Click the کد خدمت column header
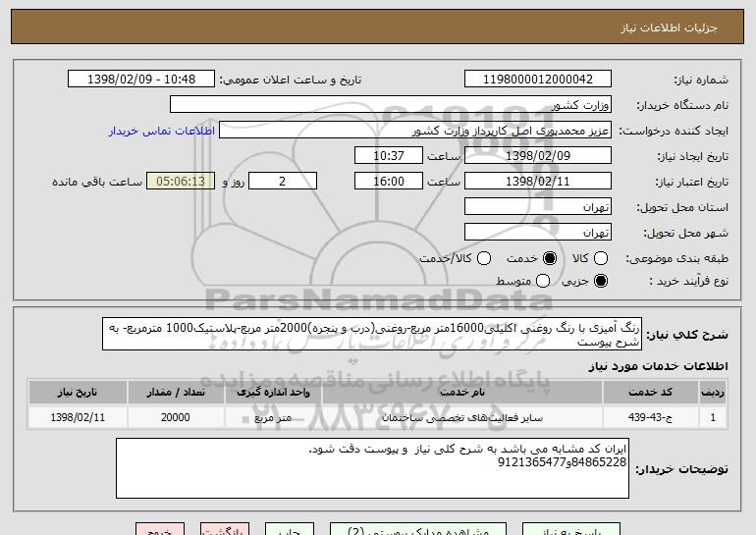The height and width of the screenshot is (535, 756). coord(650,393)
